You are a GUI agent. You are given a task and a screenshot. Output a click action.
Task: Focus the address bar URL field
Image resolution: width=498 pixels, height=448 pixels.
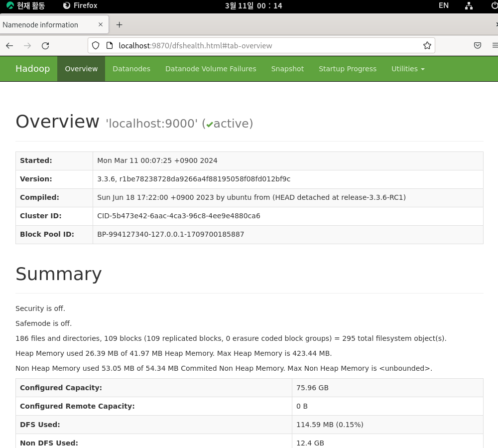pyautogui.click(x=261, y=45)
